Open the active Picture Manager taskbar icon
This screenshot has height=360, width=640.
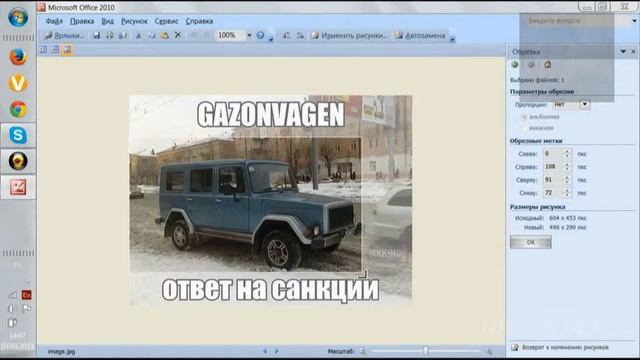pos(18,187)
